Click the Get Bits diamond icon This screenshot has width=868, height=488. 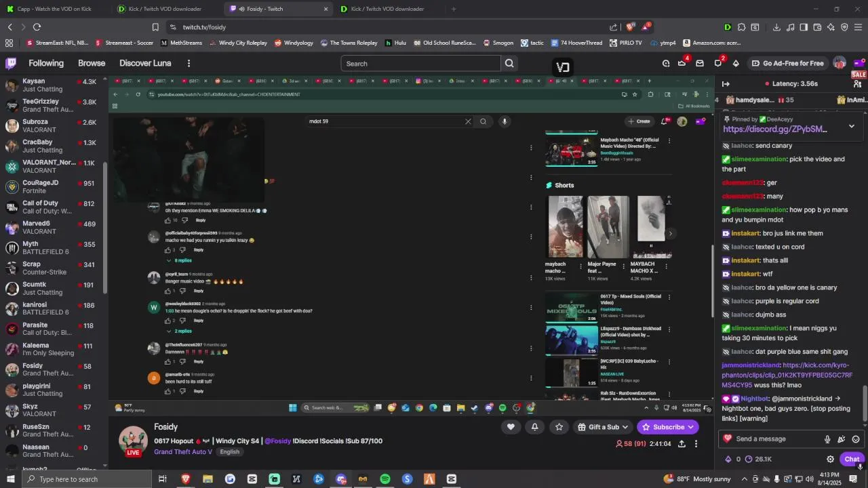click(x=736, y=63)
